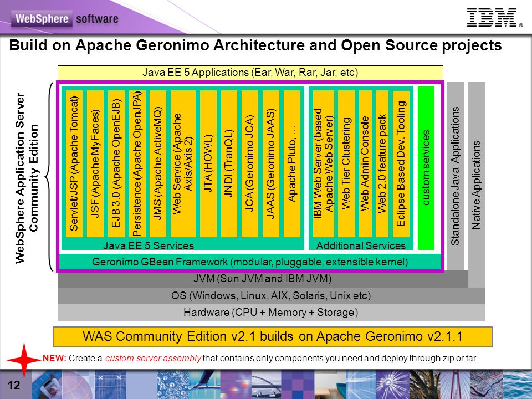Select the Web 2.0 feature pack block
This screenshot has width=532, height=399.
click(x=382, y=163)
